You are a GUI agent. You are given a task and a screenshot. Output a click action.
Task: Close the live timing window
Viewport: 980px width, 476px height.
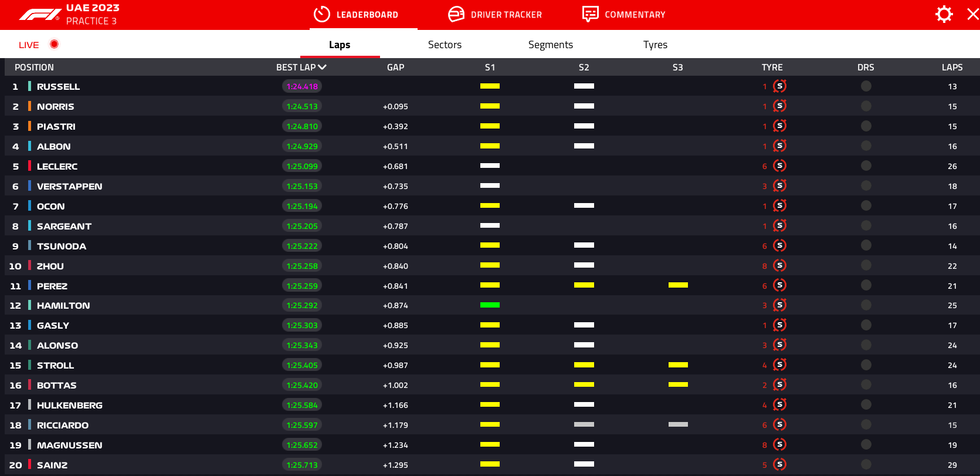point(973,14)
